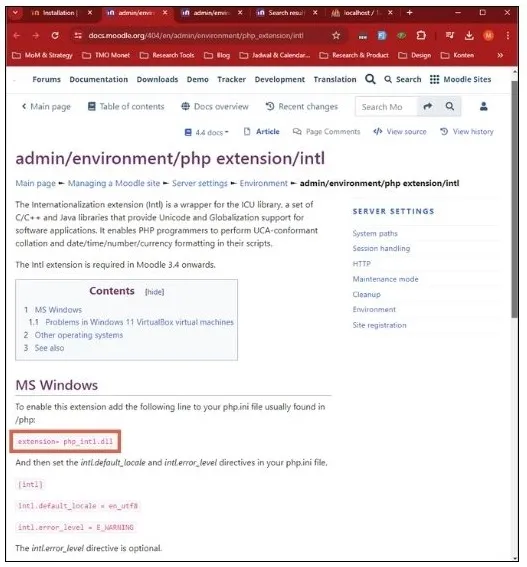
Task: Reload the page with the refresh icon
Action: 55,35
